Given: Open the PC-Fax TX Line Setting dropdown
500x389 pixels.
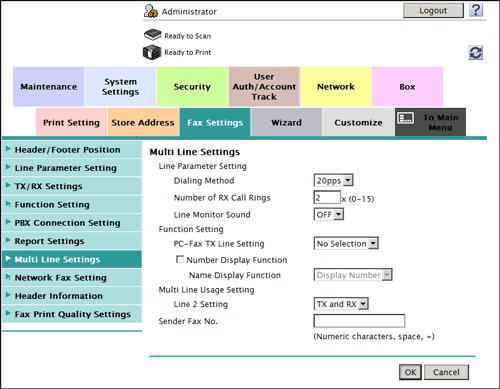Looking at the screenshot, I should [346, 244].
